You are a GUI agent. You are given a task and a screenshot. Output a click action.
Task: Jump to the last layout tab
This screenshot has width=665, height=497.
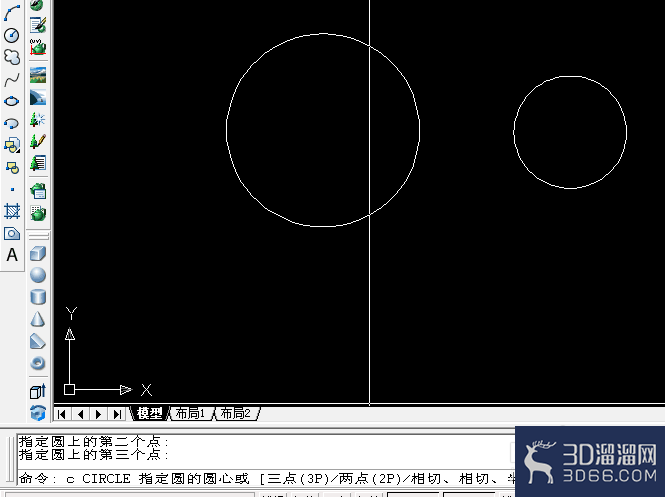tap(117, 414)
